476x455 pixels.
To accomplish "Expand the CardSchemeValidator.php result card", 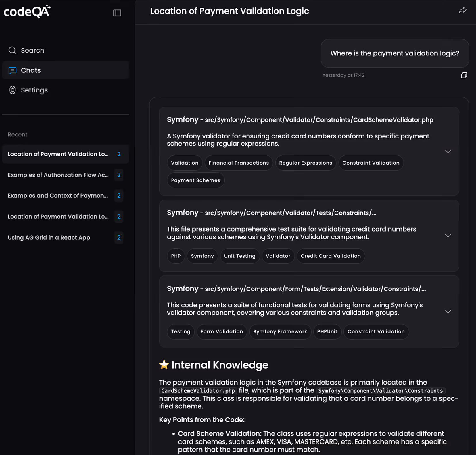I will point(448,151).
